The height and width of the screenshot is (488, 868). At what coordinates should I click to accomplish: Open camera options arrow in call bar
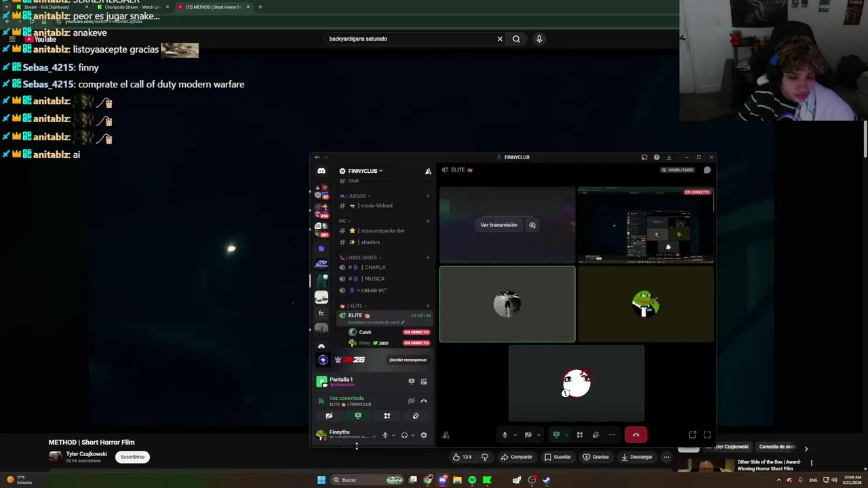click(x=538, y=434)
